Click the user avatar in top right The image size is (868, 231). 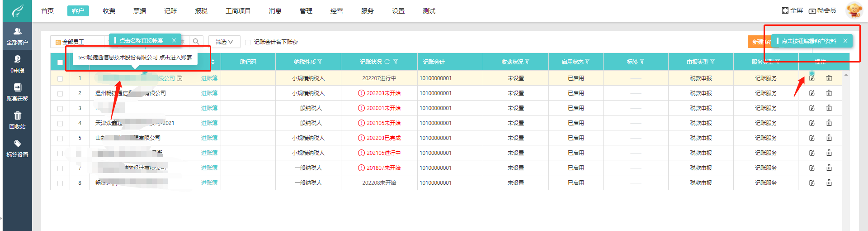point(854,10)
